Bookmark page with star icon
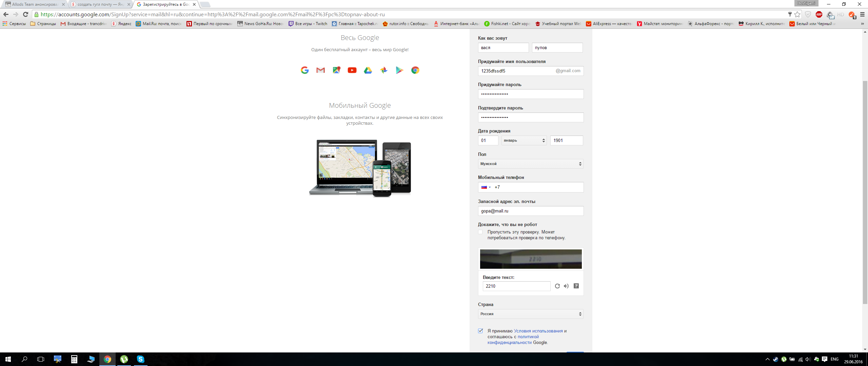868x366 pixels. 797,14
